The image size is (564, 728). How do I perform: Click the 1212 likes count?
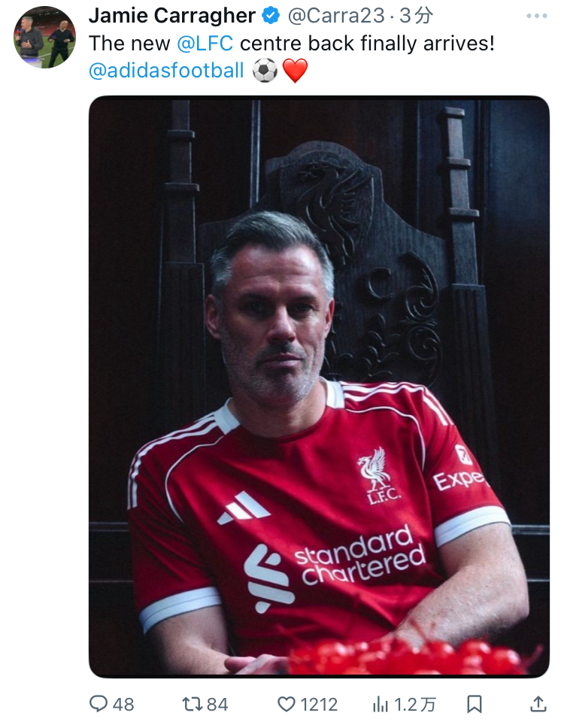pyautogui.click(x=319, y=705)
